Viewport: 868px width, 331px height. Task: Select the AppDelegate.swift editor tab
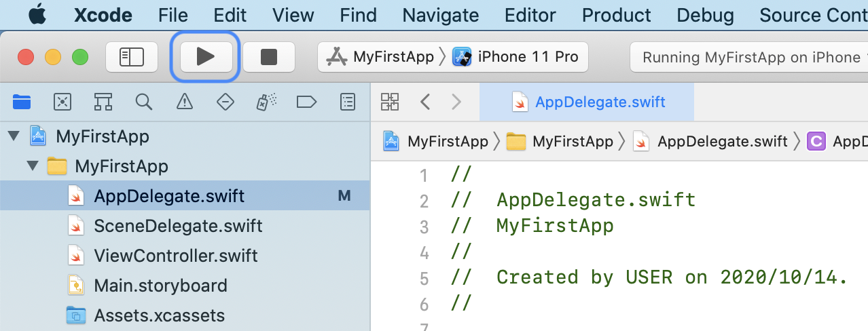(x=587, y=102)
